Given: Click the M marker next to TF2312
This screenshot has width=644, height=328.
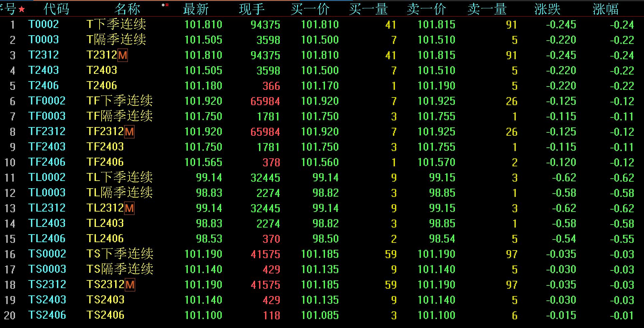Looking at the screenshot, I should pos(129,132).
